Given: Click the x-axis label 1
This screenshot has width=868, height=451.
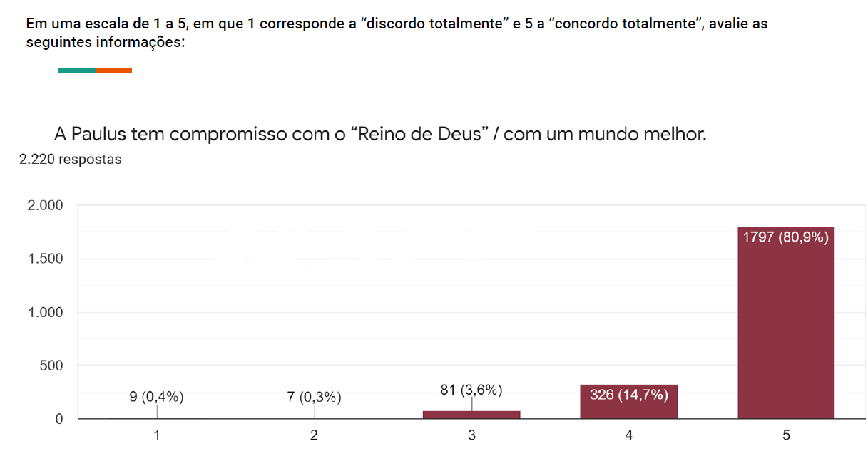Looking at the screenshot, I should (x=157, y=436).
